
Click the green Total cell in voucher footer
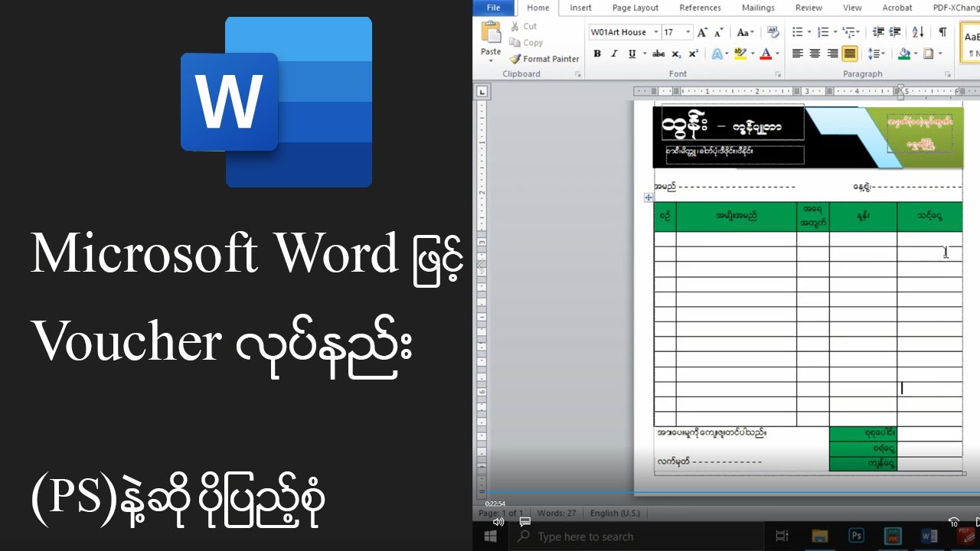[863, 434]
